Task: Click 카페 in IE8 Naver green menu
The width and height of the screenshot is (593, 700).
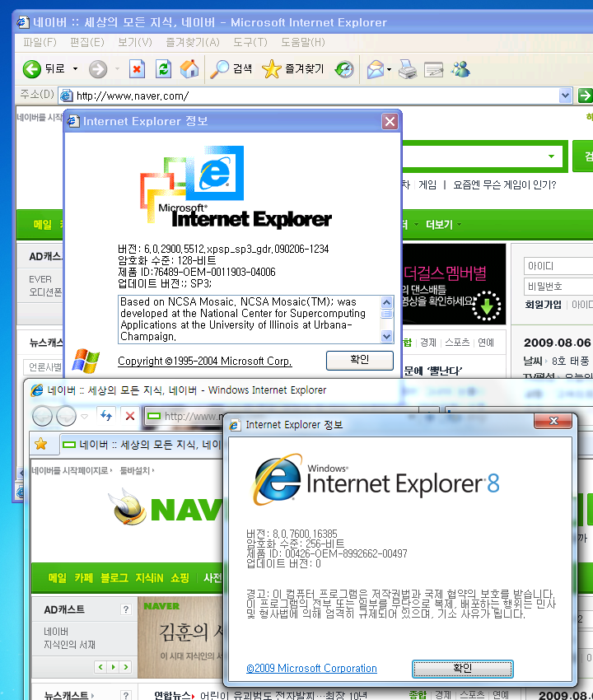Action: 83,577
